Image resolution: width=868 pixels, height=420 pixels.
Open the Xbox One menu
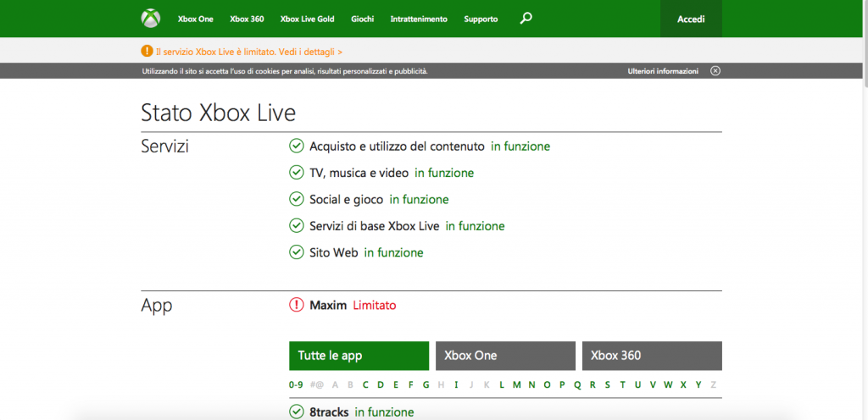pos(196,19)
